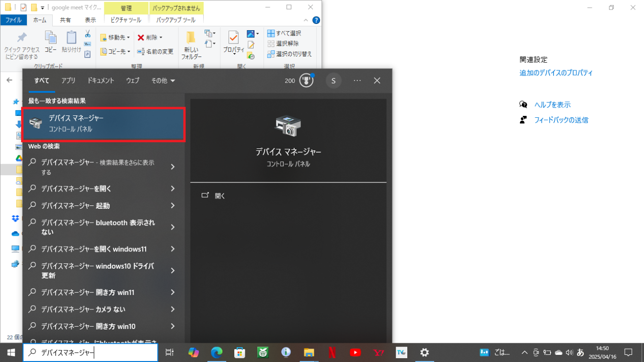Click the ヘルプを表示 link
Viewport: 644px width, 362px height.
tap(552, 105)
